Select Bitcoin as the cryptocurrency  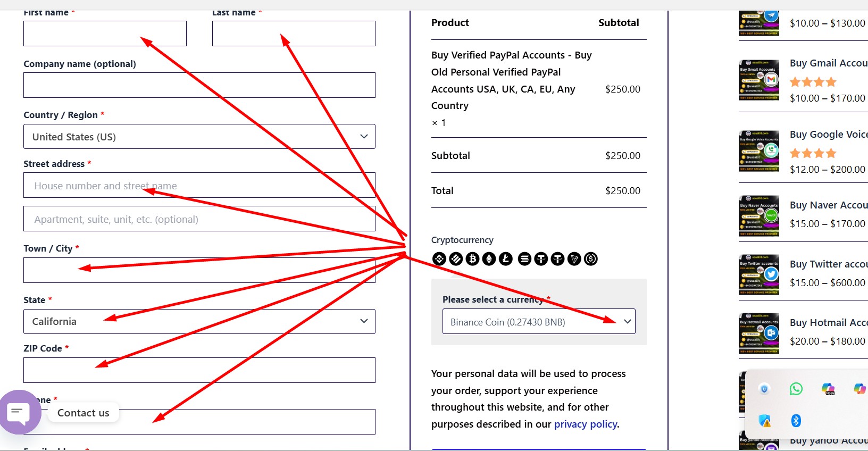pos(472,259)
